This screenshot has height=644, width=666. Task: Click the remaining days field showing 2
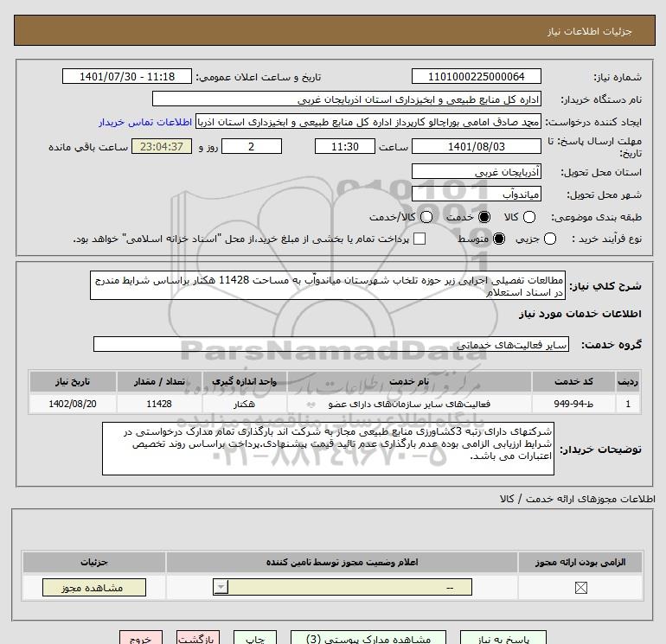coord(252,146)
